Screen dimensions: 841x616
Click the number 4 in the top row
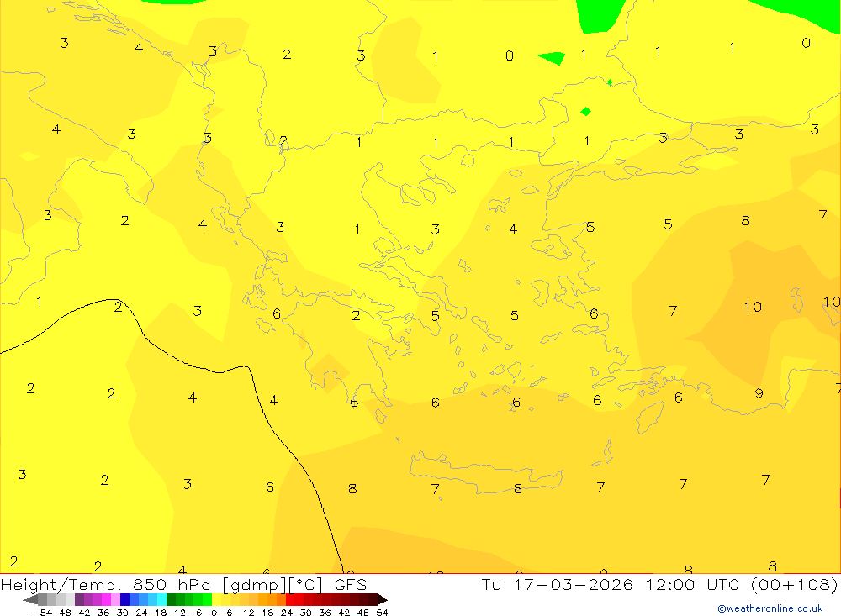click(x=139, y=48)
